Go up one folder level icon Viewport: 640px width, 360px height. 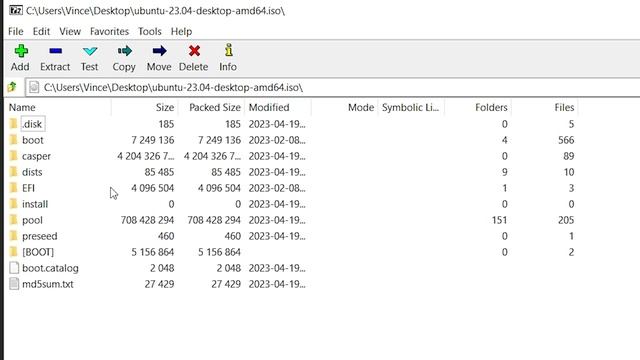click(x=12, y=87)
